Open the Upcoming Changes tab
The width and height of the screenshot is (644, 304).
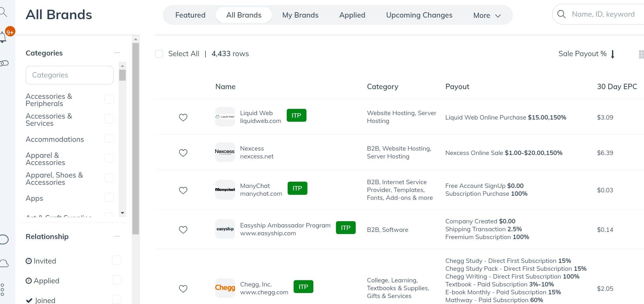pos(419,15)
